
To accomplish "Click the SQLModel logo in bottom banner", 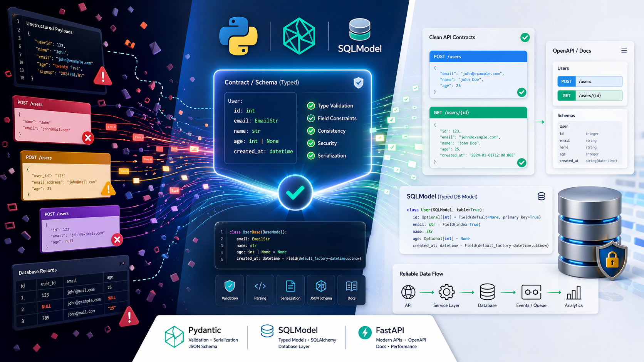I will (267, 331).
